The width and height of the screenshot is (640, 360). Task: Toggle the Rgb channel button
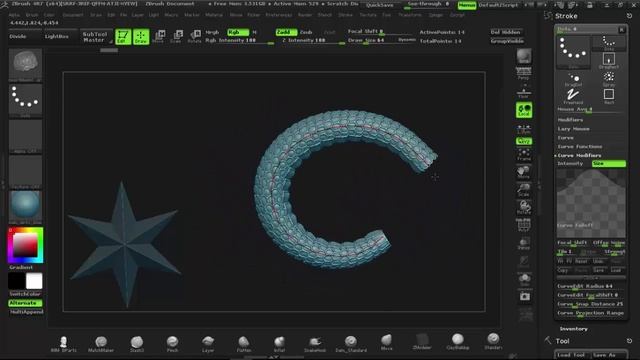[238, 32]
